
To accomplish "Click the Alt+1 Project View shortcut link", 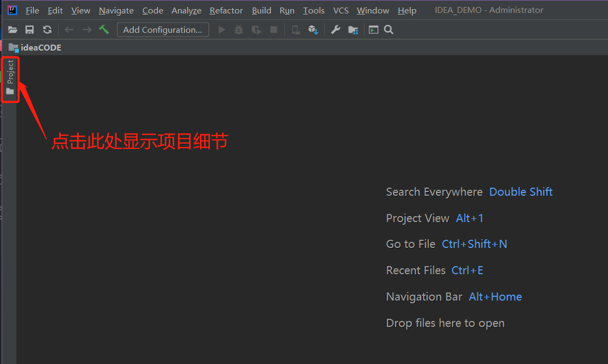I will coord(469,218).
